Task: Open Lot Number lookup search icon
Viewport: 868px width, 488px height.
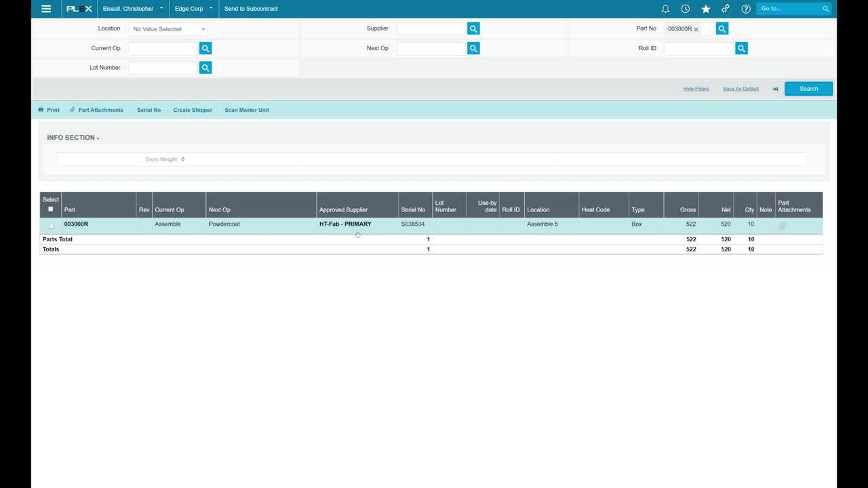Action: [205, 68]
